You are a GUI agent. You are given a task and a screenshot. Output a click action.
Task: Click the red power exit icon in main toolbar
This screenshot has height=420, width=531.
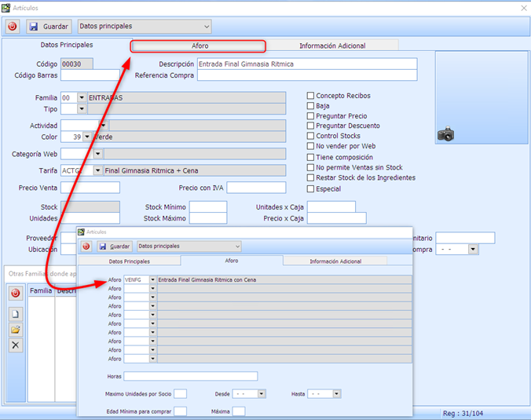coord(12,27)
